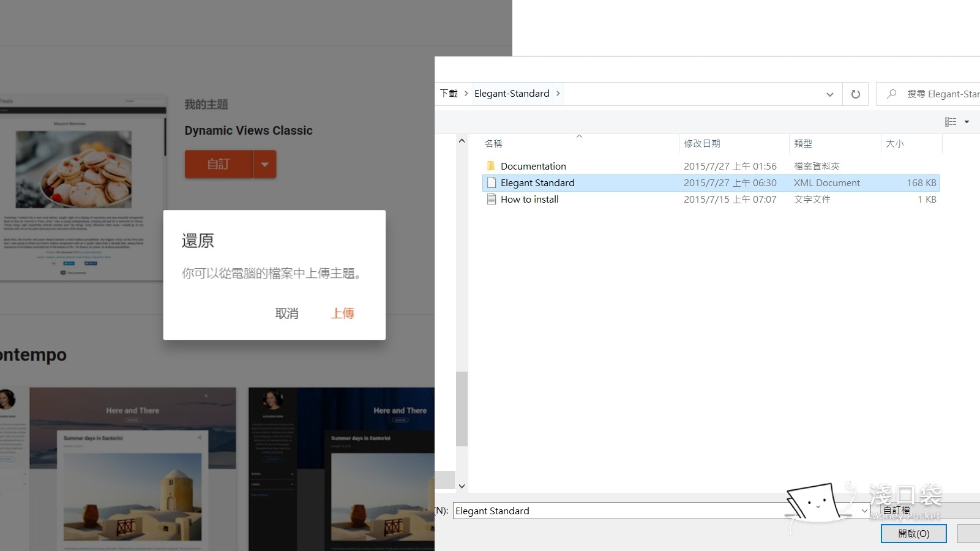980x551 pixels.
Task: Open dropdown arrow next to 自訂 button
Action: tap(264, 164)
